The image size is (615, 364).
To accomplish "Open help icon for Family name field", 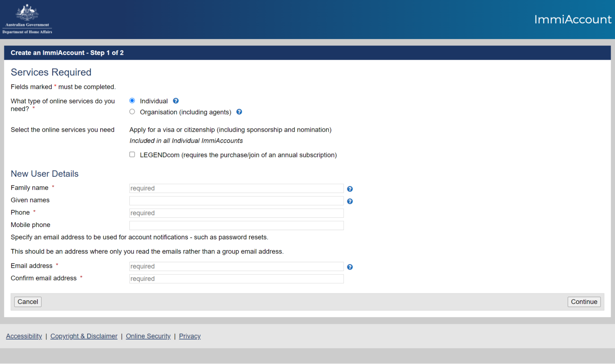I will click(350, 189).
